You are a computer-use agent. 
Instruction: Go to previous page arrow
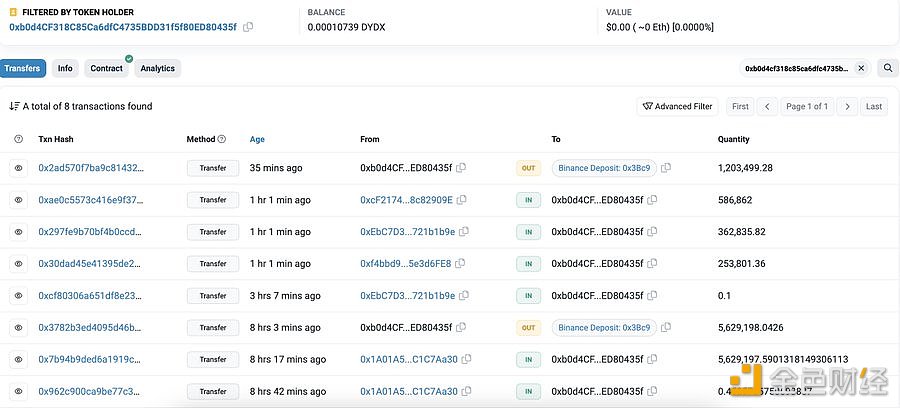(767, 106)
